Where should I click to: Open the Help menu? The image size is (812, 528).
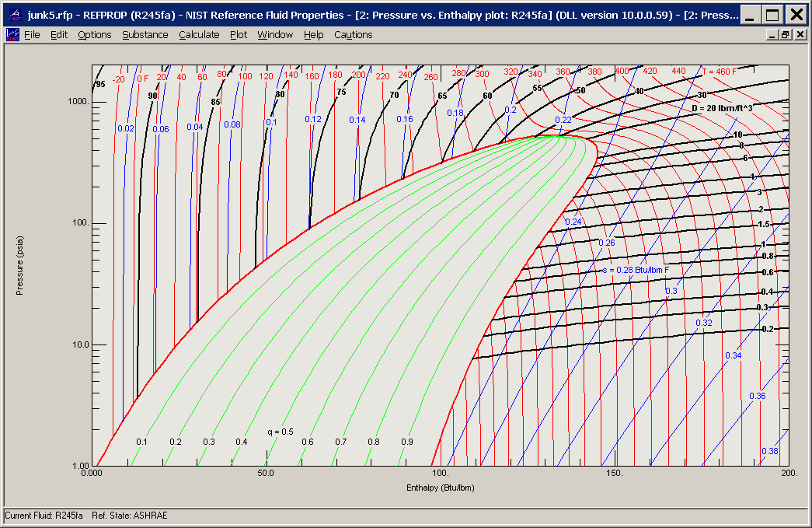313,34
